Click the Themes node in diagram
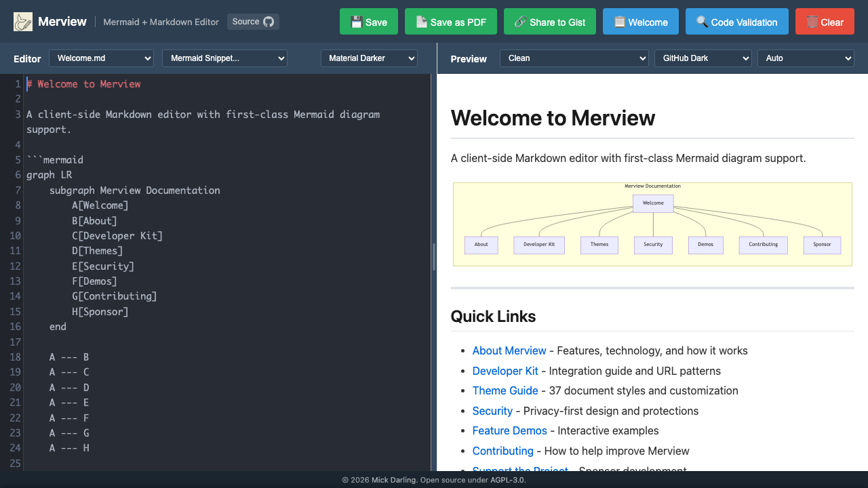The height and width of the screenshot is (488, 868). pyautogui.click(x=599, y=245)
